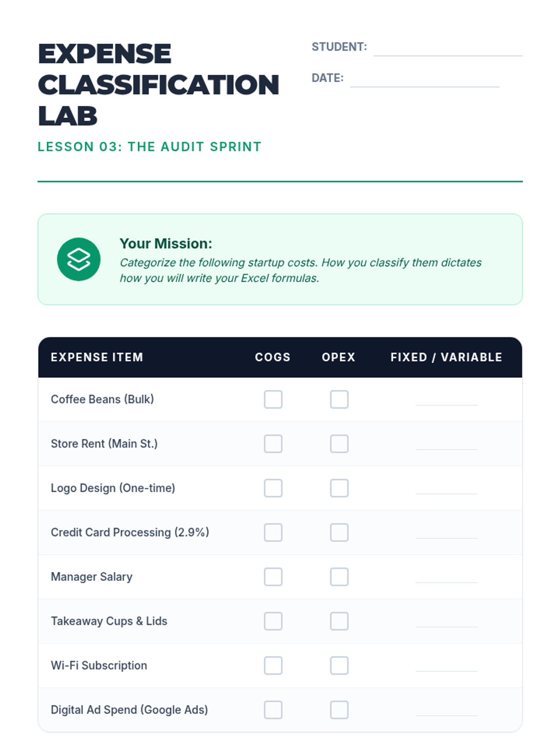Check COGS box for Store Rent row

click(273, 444)
